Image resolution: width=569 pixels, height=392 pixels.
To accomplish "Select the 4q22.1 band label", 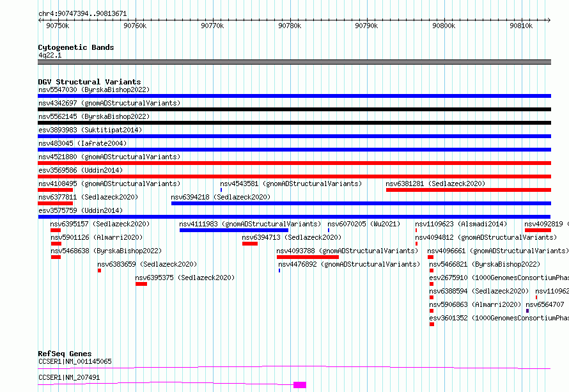I will click(x=50, y=55).
